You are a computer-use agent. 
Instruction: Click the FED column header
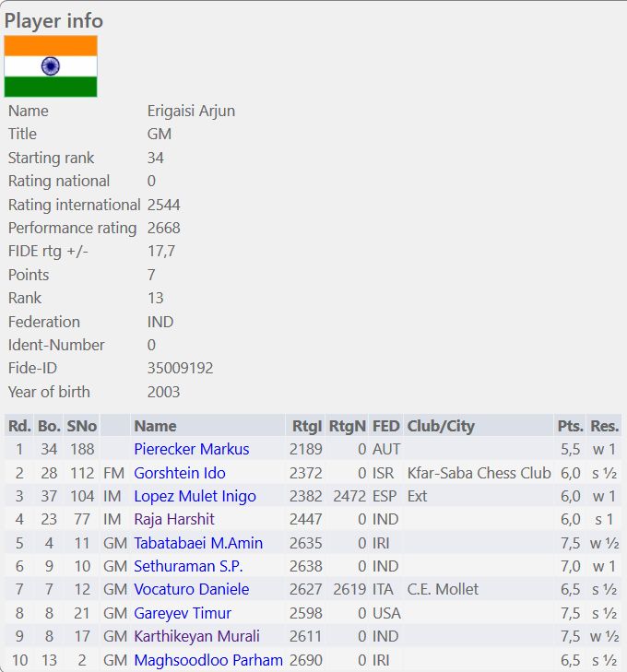[385, 426]
